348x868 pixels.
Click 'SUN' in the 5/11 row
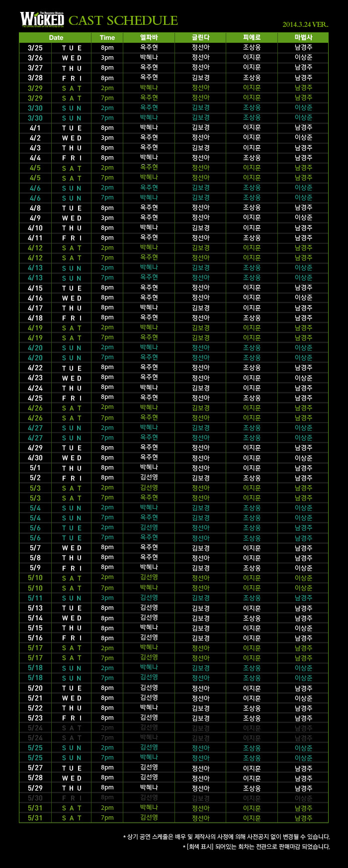[72, 598]
